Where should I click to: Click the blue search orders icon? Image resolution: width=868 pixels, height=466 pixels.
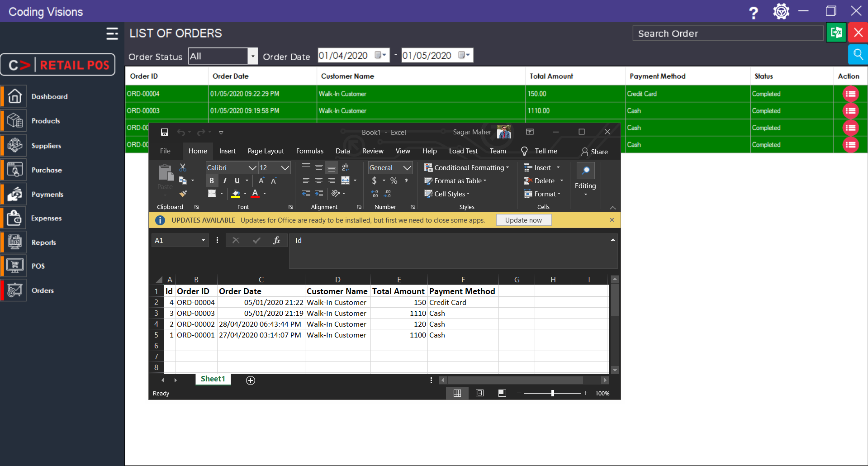(858, 55)
